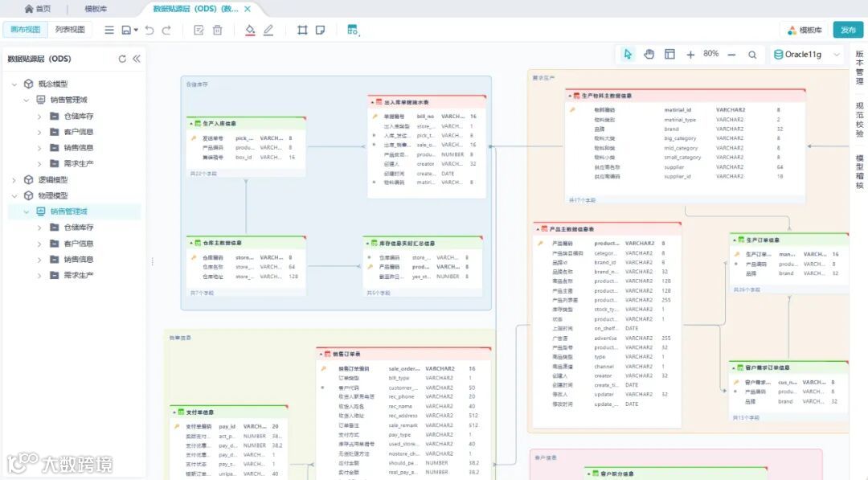Select the 客户需求订单信息 table header

click(x=789, y=367)
